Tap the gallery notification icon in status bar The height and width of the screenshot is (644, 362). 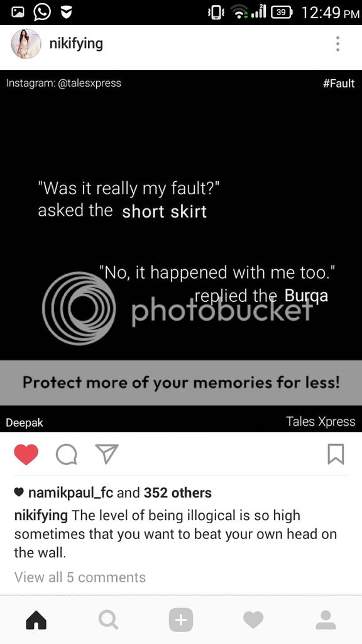[x=17, y=13]
